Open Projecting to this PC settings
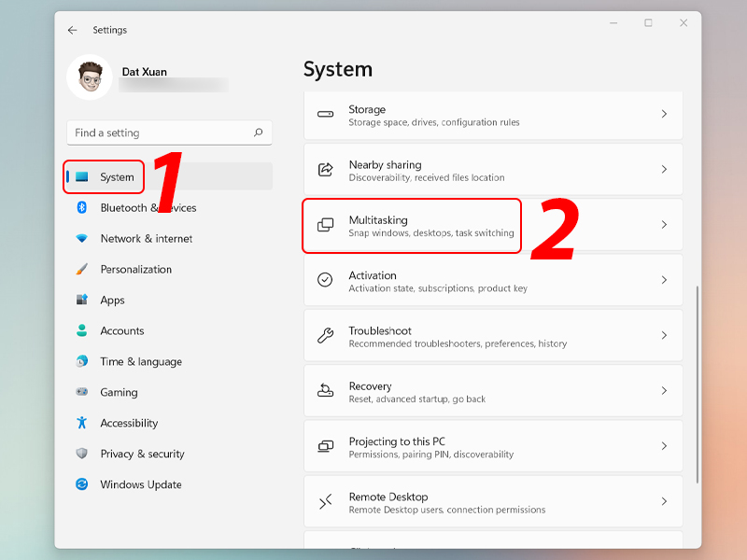The image size is (747, 560). pos(493,446)
